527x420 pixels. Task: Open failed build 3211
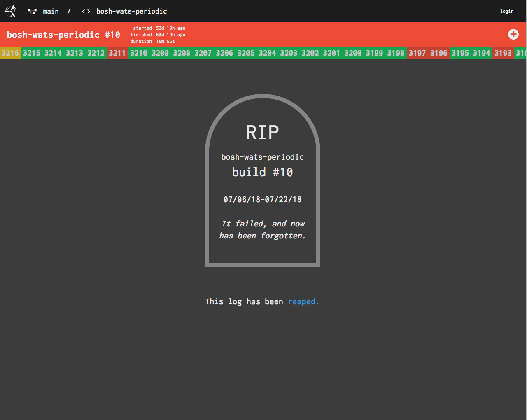(117, 53)
